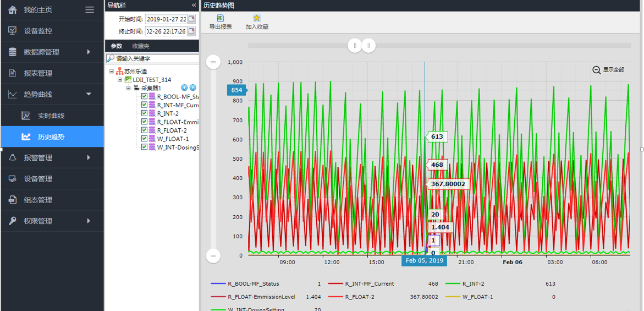Click the LDII_TEST_314 device icon
Viewport: 644px width, 311px height.
(x=128, y=80)
